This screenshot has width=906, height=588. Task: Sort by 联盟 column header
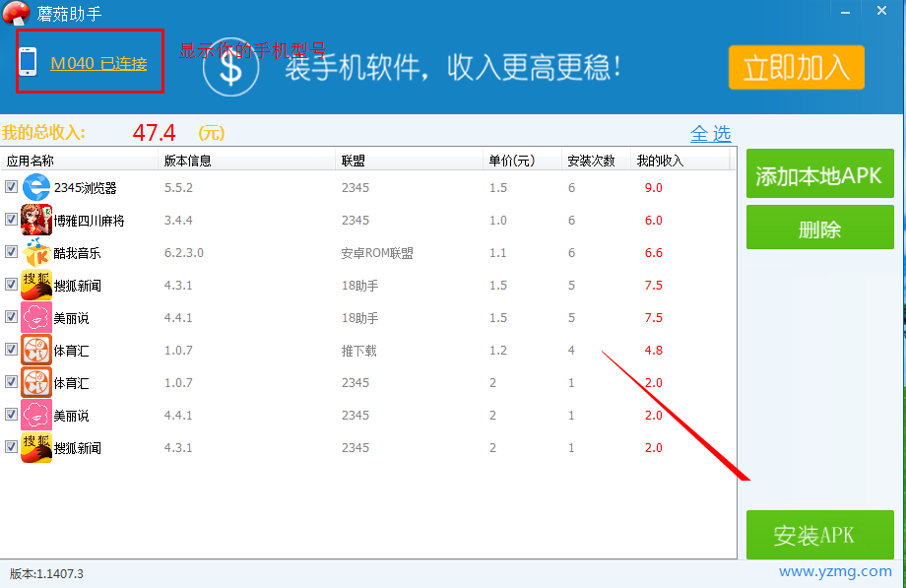point(409,161)
